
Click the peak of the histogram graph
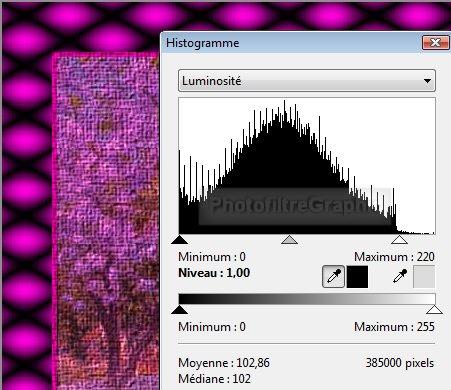[x=284, y=102]
